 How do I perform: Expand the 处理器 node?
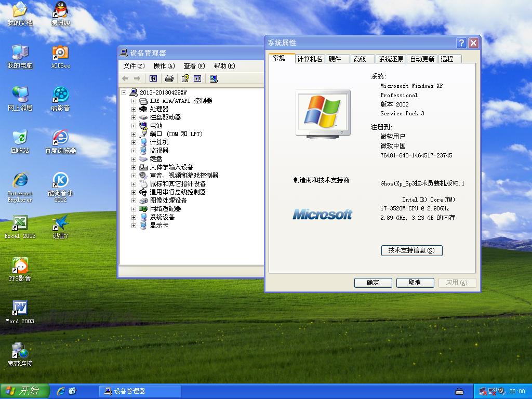134,109
